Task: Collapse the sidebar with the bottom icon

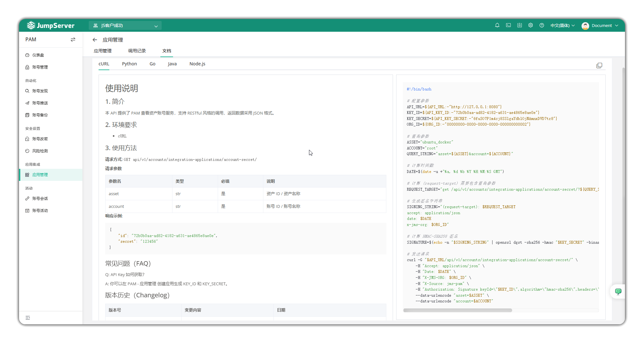Action: tap(28, 318)
